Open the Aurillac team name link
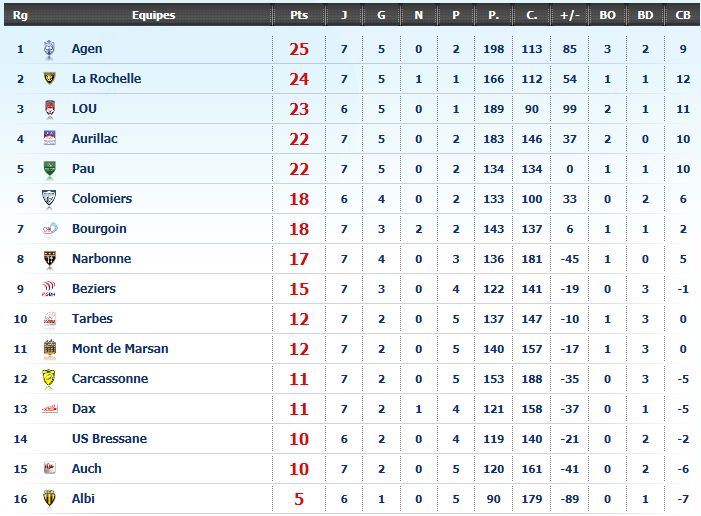701x516 pixels. pyautogui.click(x=95, y=139)
